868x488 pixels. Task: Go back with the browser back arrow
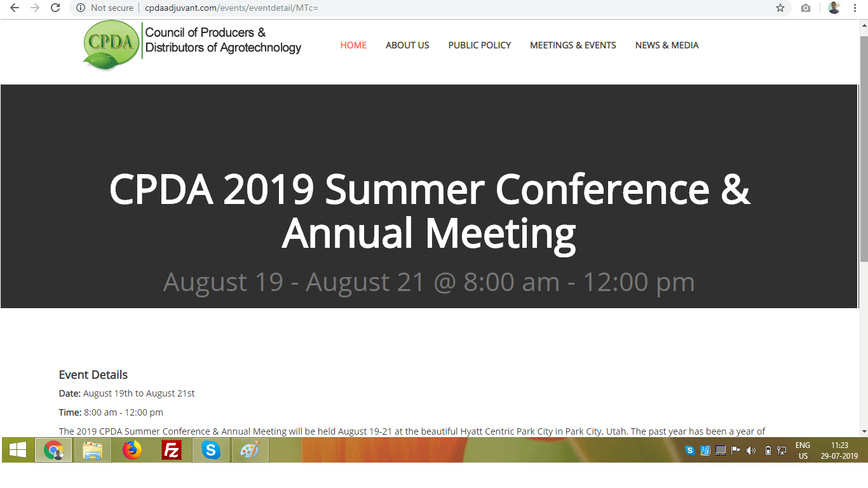(x=15, y=8)
